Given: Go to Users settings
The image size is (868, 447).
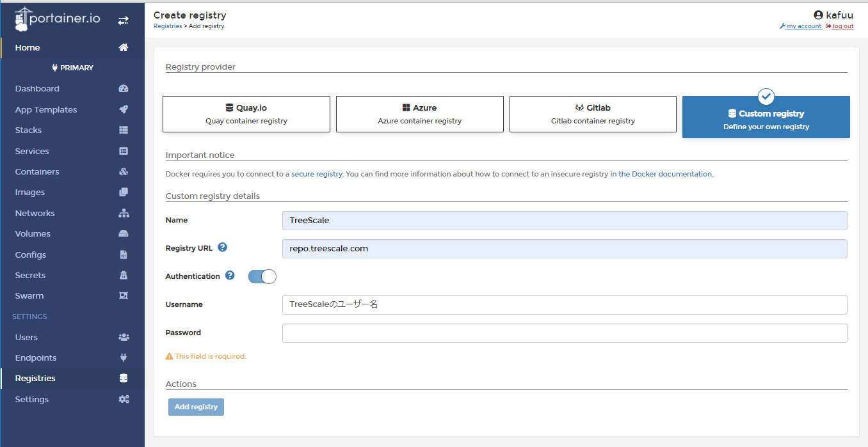Looking at the screenshot, I should click(x=72, y=337).
